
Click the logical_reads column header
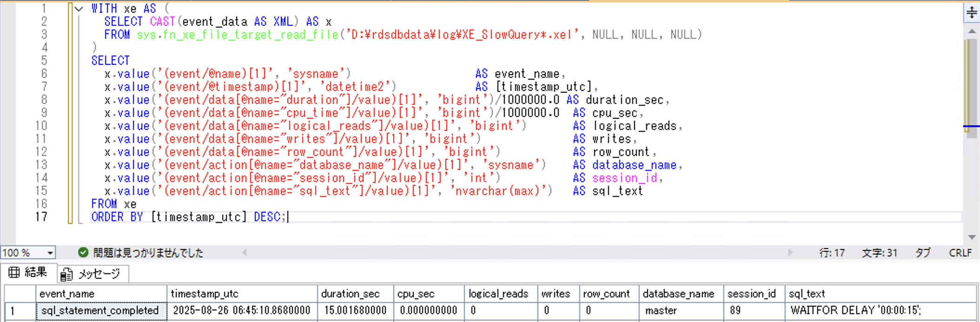click(501, 294)
